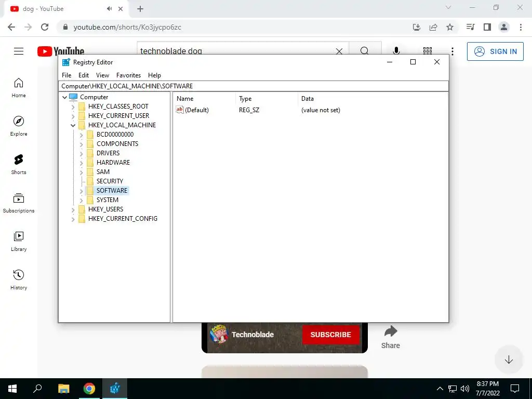Share this page from address bar

click(x=433, y=27)
